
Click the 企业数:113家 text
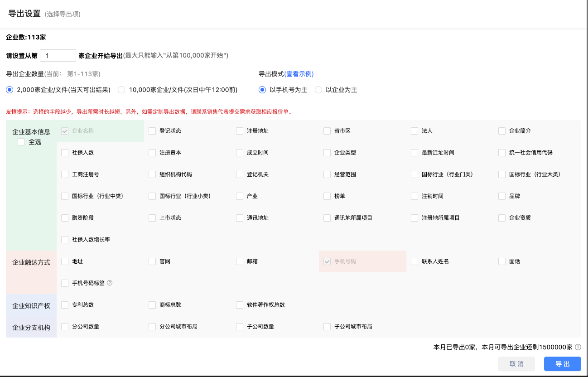pyautogui.click(x=26, y=37)
